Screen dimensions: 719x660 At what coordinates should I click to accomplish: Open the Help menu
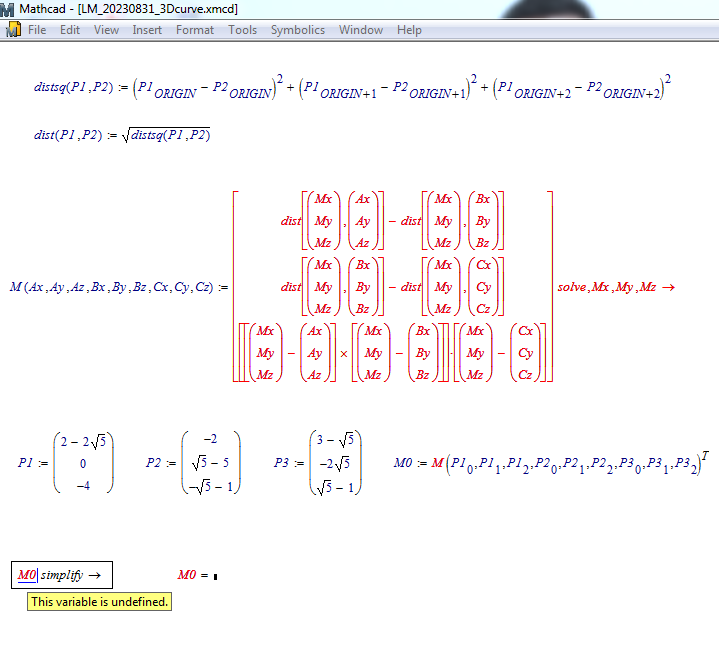409,30
